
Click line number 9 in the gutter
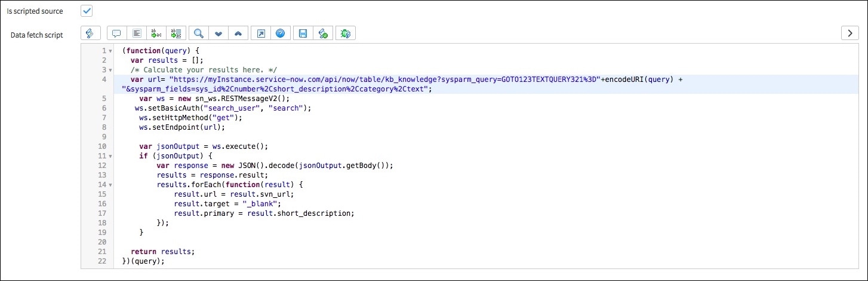pyautogui.click(x=104, y=136)
